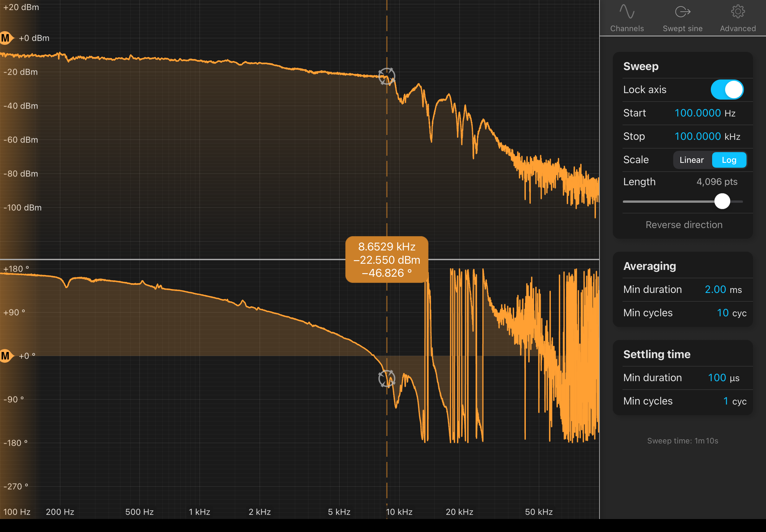
Task: Click the 10 kHz frequency axis label
Action: coord(399,512)
